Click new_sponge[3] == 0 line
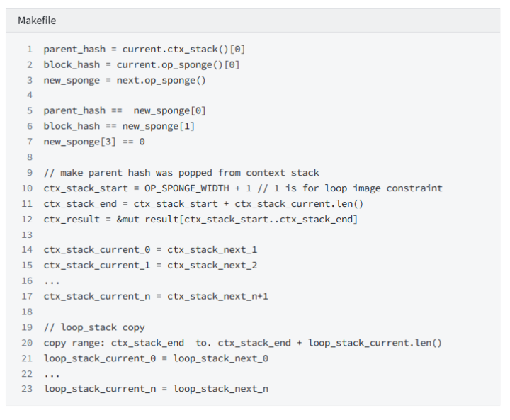This screenshot has height=420, width=510. tap(94, 142)
